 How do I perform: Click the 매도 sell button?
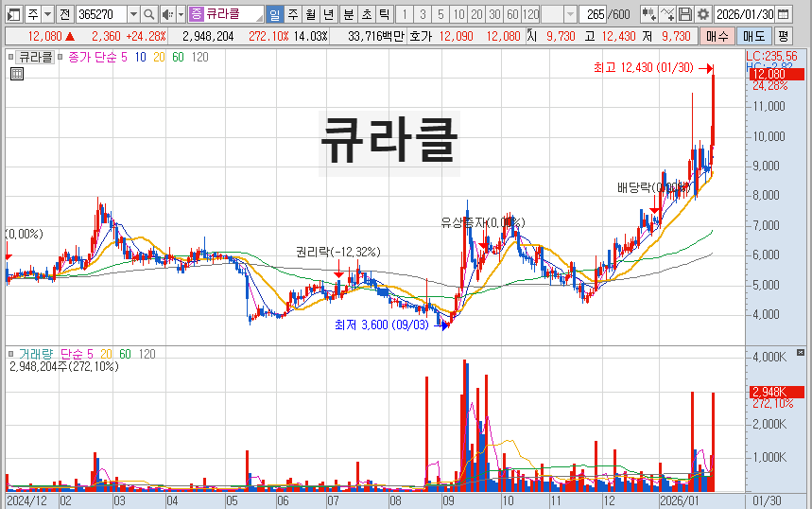coord(753,36)
